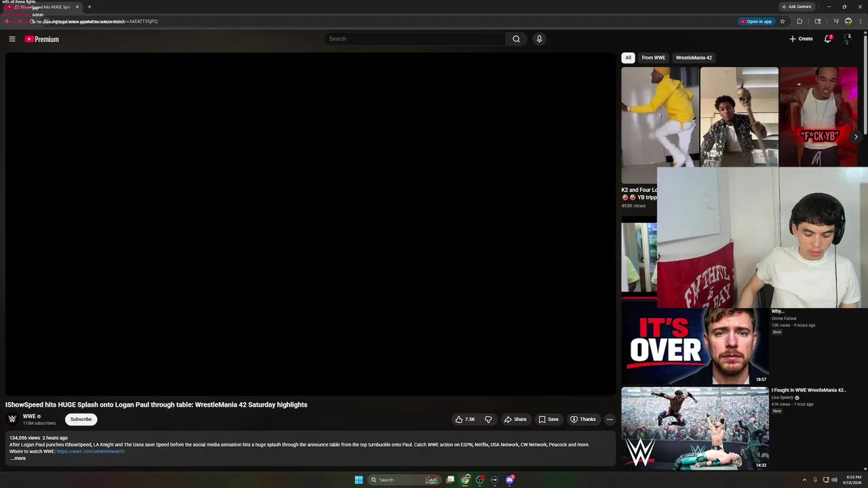
Task: Open the F*CK YB short thumbnail
Action: (x=818, y=117)
